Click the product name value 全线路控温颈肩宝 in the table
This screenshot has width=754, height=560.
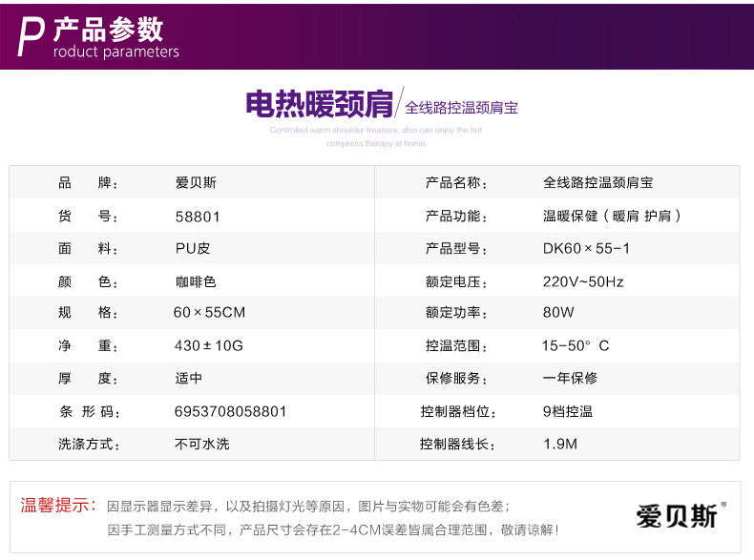pyautogui.click(x=598, y=182)
